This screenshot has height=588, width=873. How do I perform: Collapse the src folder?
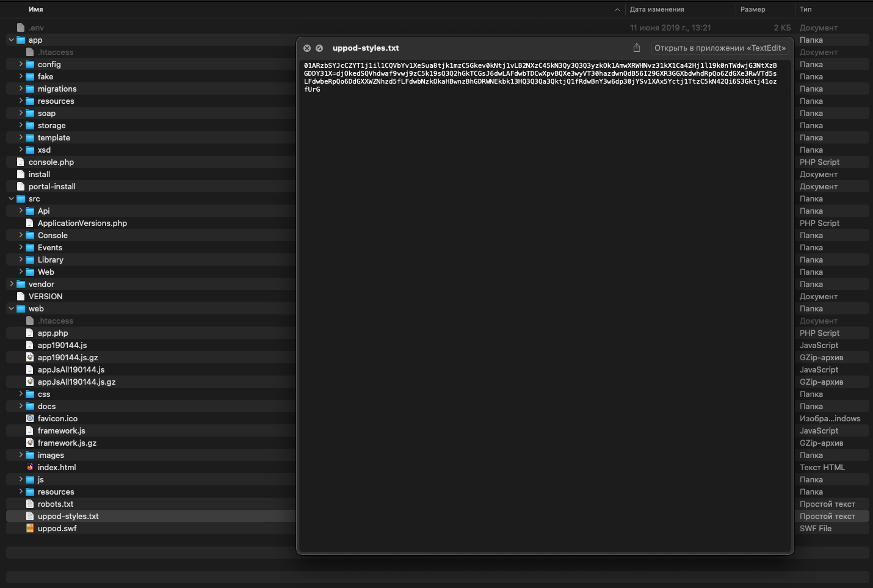tap(12, 198)
